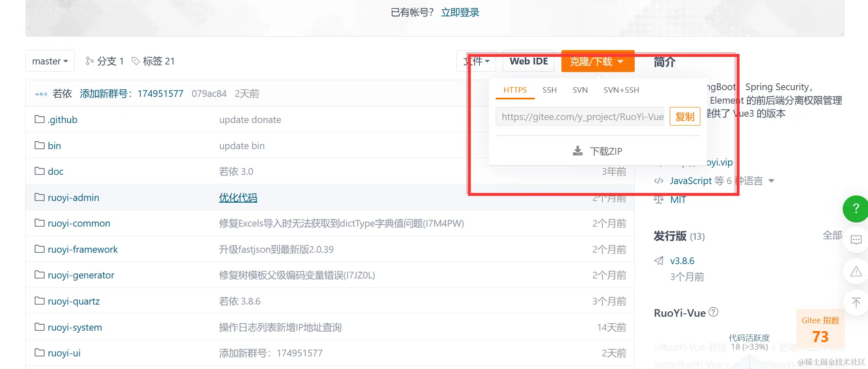Click the JavaScript language link
The image size is (868, 369).
point(691,181)
